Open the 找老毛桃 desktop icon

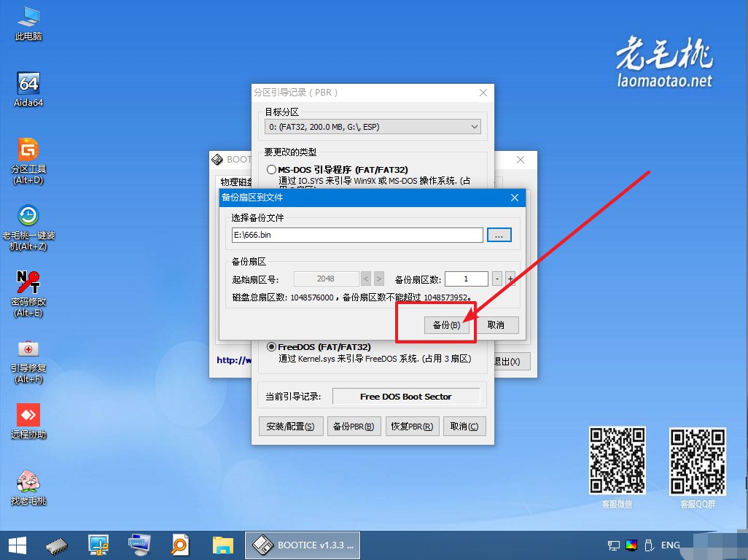point(28,488)
